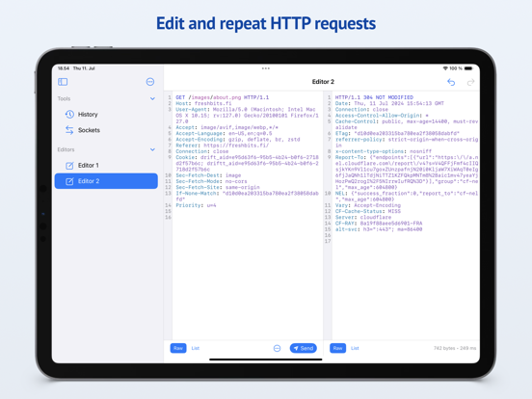This screenshot has width=532, height=399.
Task: Collapse the Tools section chevron
Action: 152,98
